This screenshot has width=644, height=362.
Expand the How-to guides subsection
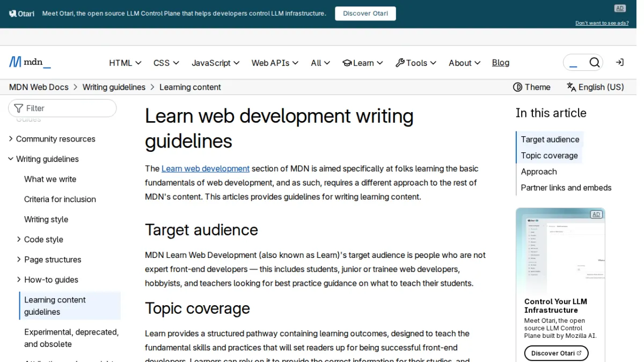pos(19,279)
